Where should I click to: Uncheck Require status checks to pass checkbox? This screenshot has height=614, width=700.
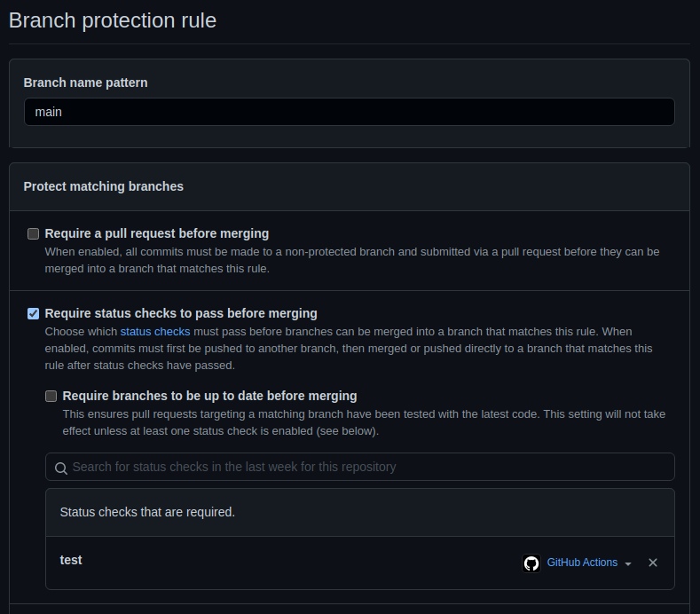[x=33, y=313]
